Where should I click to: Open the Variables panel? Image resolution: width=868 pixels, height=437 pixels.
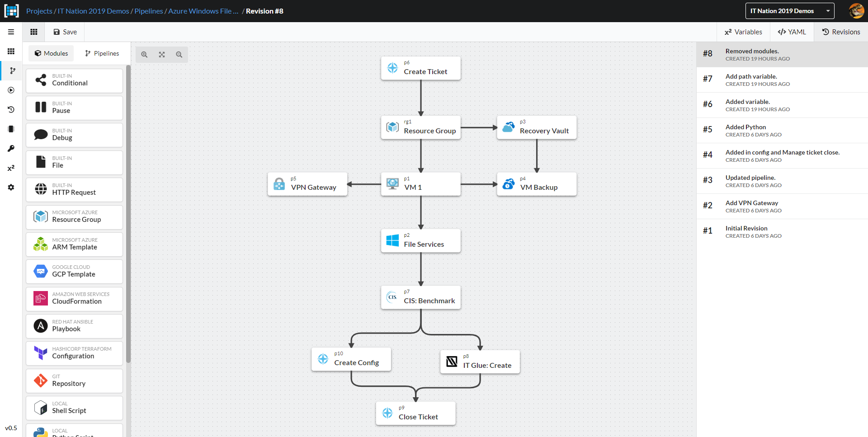(743, 32)
